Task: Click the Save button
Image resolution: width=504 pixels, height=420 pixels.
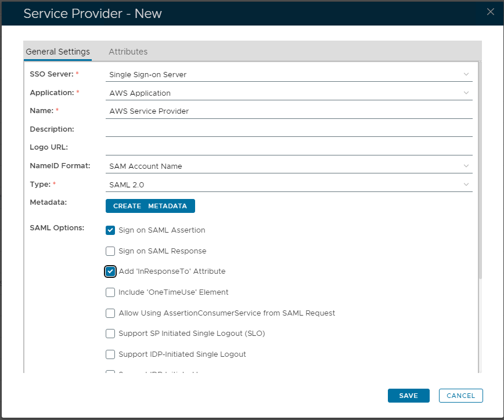Action: [408, 396]
